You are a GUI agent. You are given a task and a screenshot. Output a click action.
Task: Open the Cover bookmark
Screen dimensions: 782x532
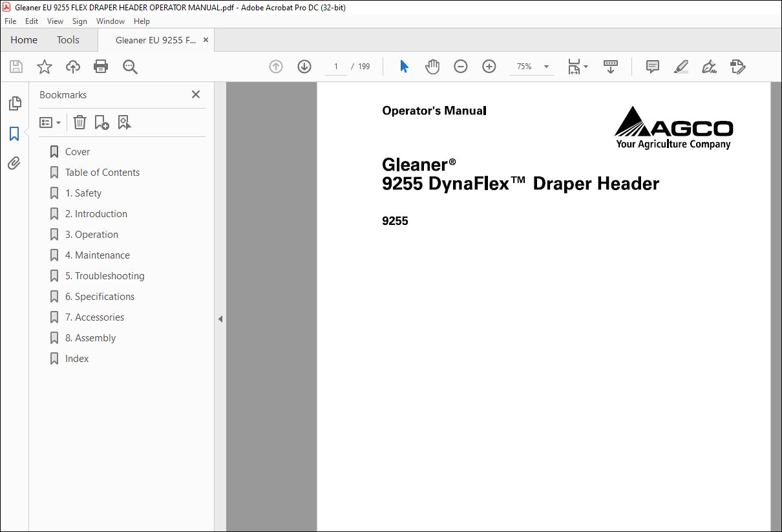(x=77, y=151)
